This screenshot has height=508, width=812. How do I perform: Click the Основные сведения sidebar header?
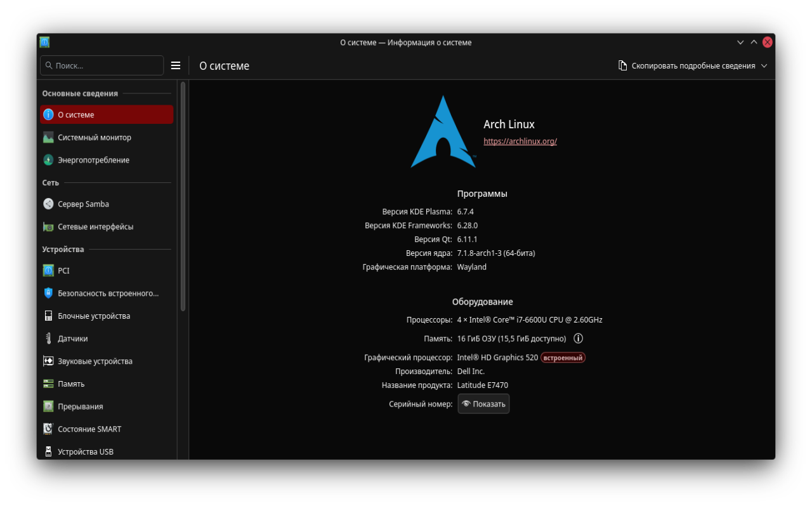80,93
